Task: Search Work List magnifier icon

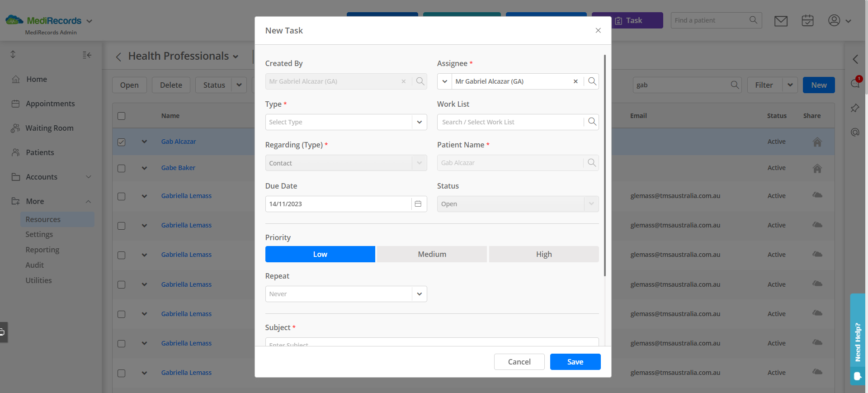Action: tap(592, 122)
